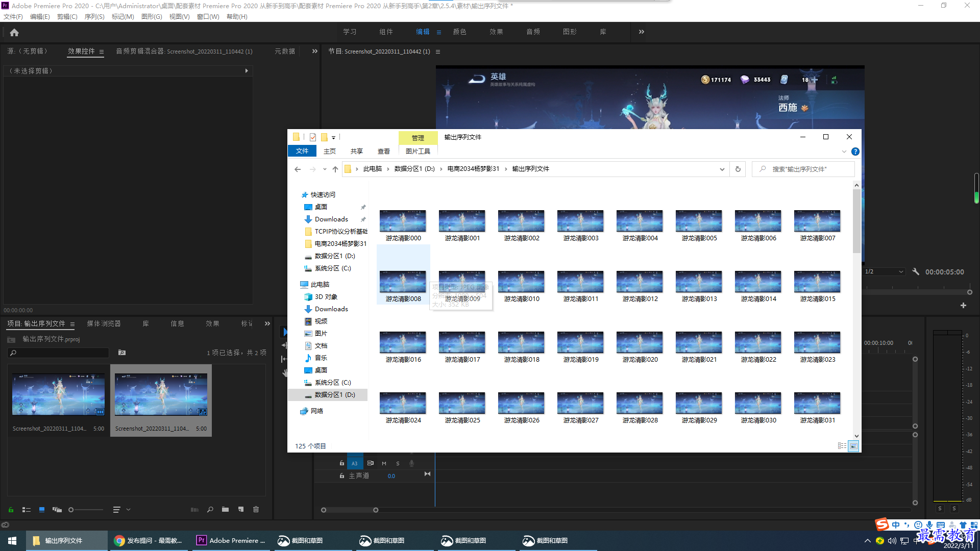Click the Project panel search field
This screenshot has height=551, width=980.
[59, 353]
